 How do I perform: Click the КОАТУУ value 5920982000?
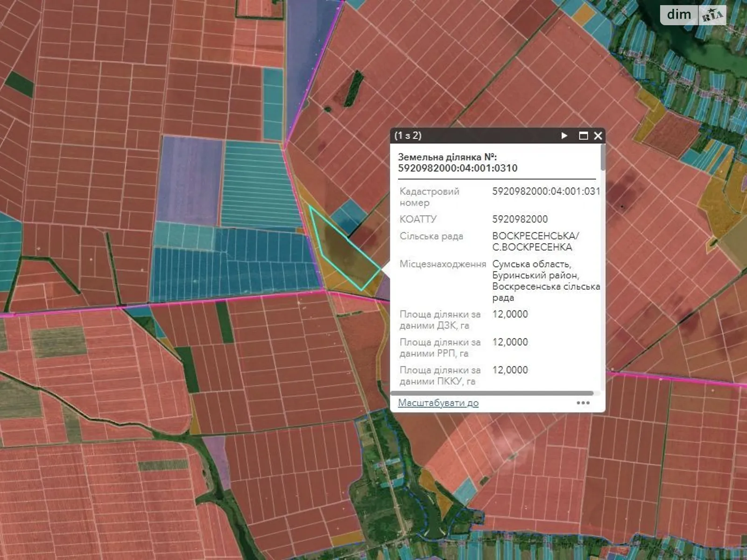520,219
